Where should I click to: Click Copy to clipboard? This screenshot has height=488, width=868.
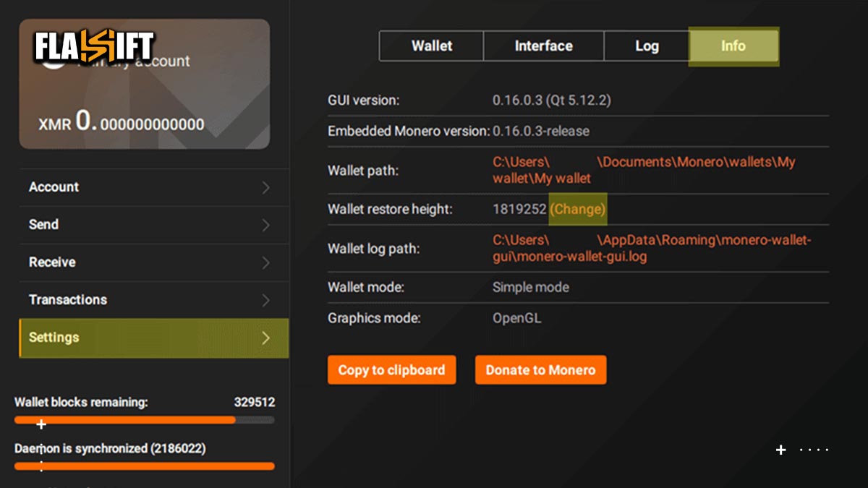(391, 369)
